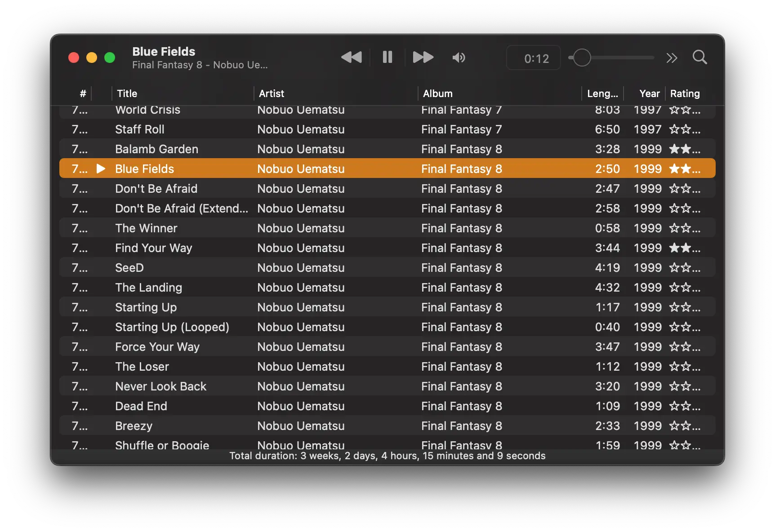Select the Dead End track
775x532 pixels.
pos(387,406)
